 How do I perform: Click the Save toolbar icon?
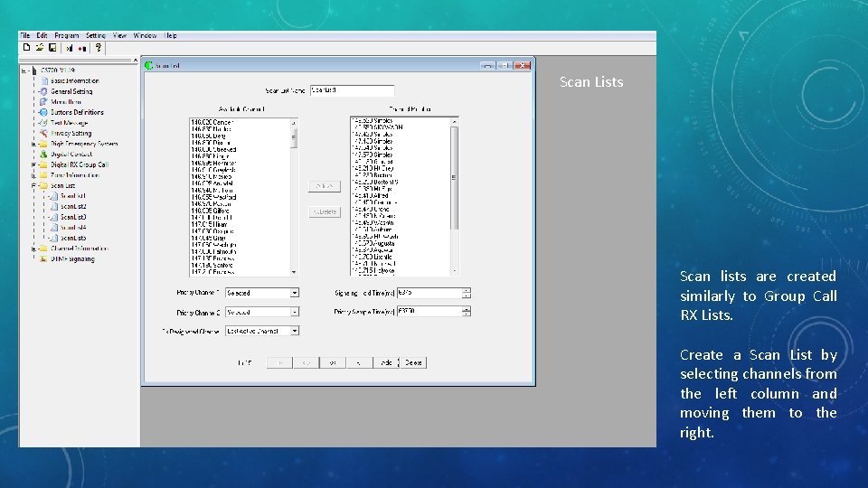click(x=52, y=48)
